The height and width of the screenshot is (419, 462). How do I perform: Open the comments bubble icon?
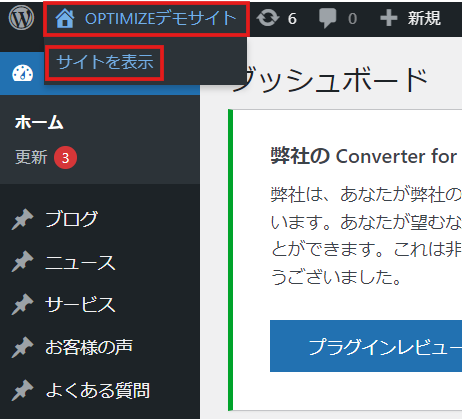(327, 18)
